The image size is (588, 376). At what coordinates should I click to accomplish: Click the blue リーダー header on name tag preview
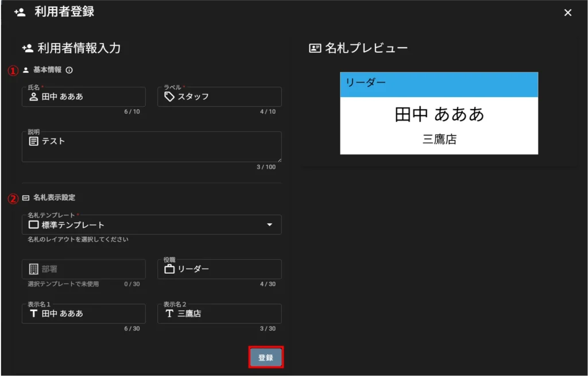[439, 84]
